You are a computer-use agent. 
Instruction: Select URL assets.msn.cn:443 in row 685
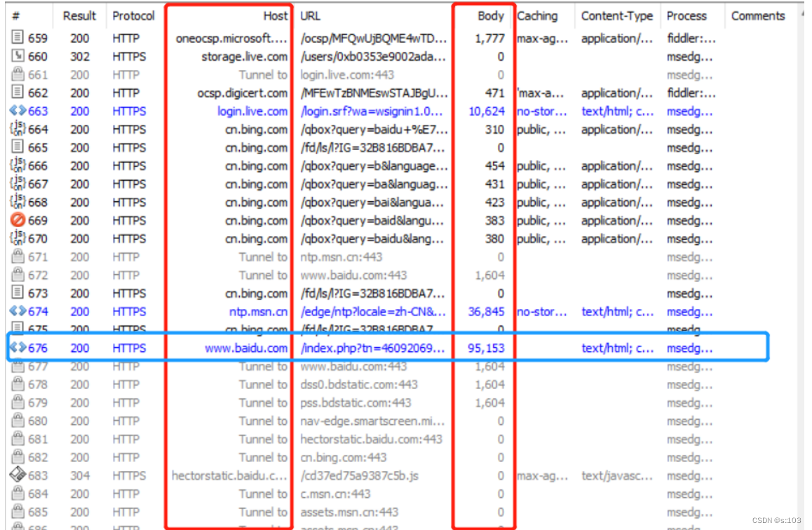pos(350,512)
